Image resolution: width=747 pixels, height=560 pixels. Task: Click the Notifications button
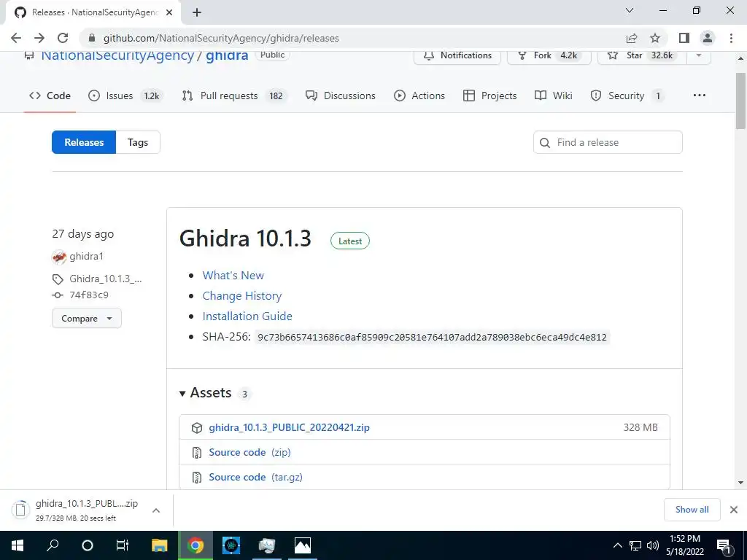point(457,55)
